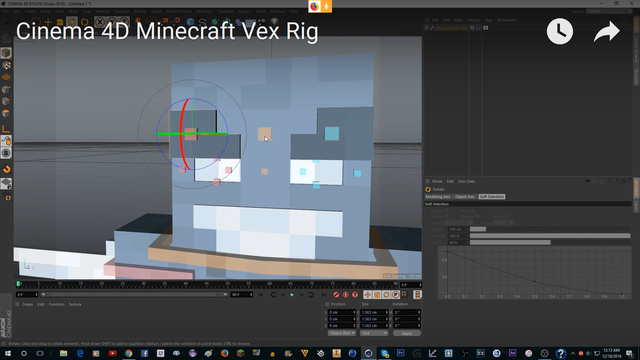The height and width of the screenshot is (360, 640).
Task: Open Chrome from the taskbar
Action: [x=129, y=353]
